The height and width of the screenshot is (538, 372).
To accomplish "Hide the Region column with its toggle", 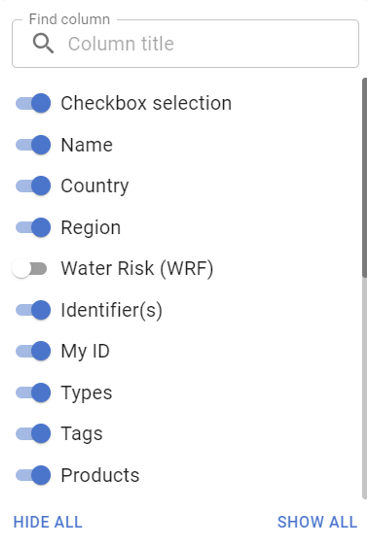I will tap(33, 227).
